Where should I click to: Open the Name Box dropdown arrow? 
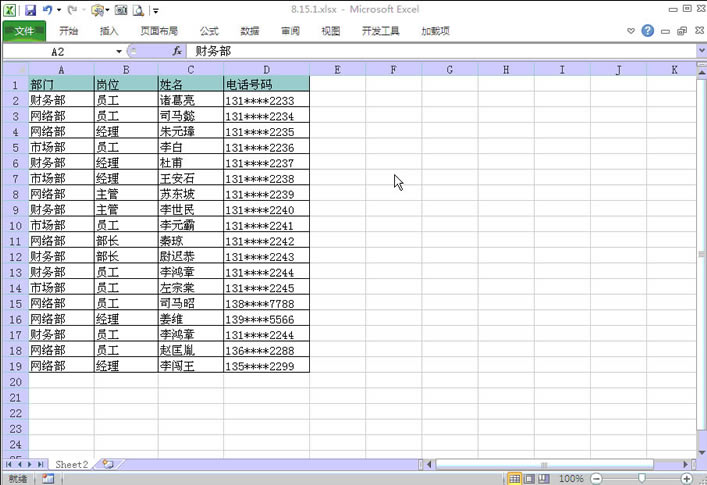[x=119, y=51]
